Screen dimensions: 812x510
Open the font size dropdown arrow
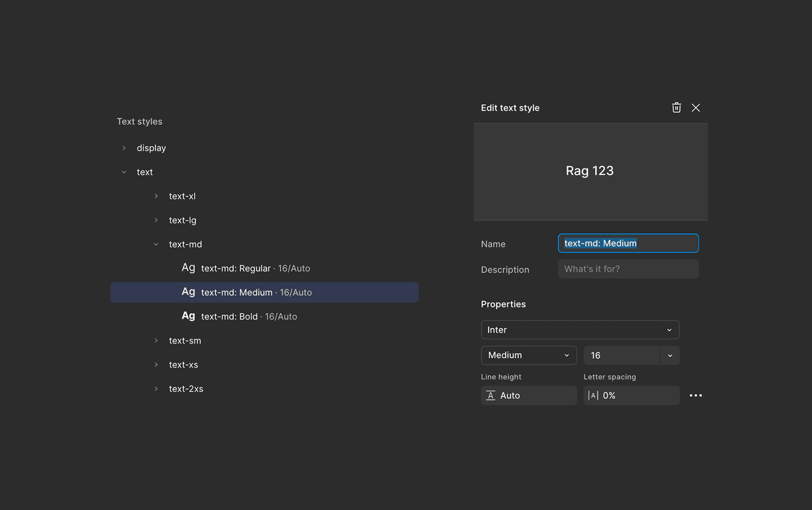(x=670, y=355)
